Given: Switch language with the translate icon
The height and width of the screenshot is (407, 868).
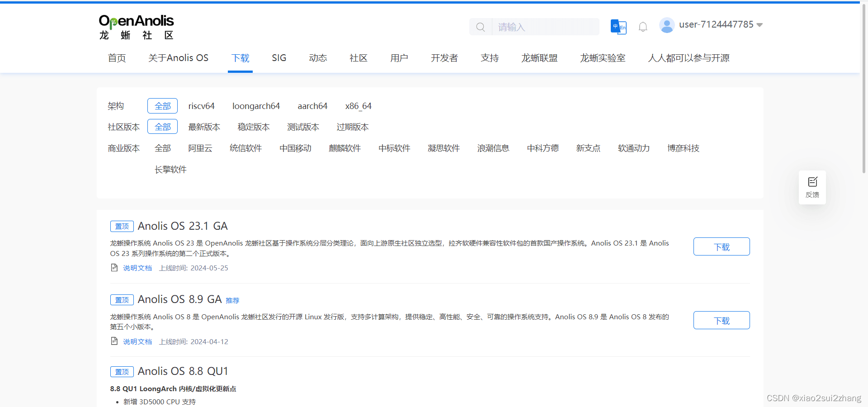Looking at the screenshot, I should click(x=618, y=27).
